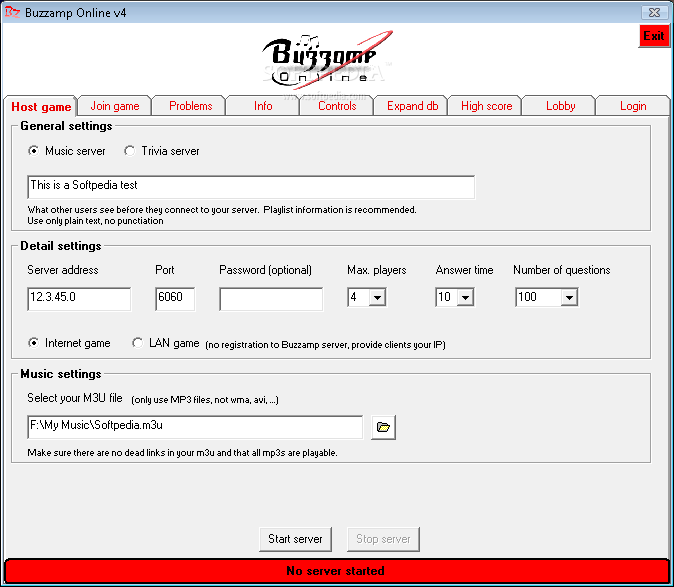Switch to the Login tab
The image size is (674, 587).
633,106
